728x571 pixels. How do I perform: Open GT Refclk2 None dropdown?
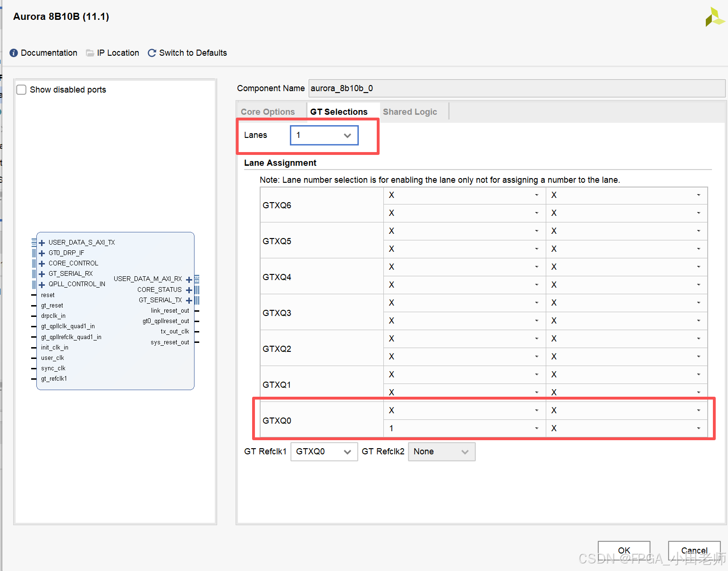coord(441,452)
